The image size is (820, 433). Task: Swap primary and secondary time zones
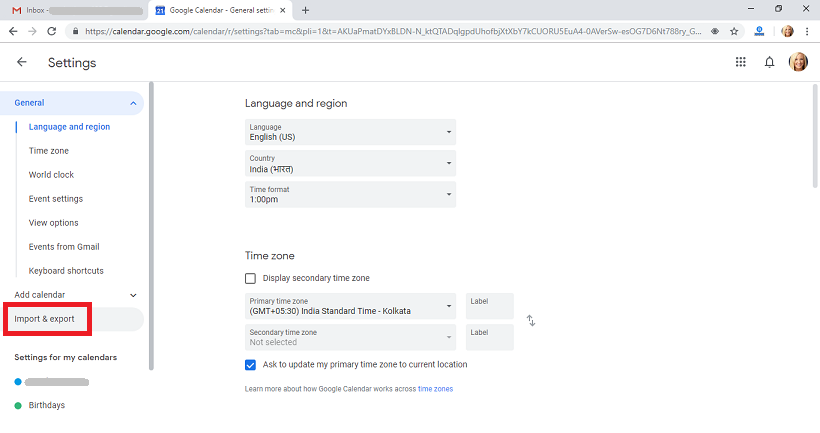tap(531, 320)
